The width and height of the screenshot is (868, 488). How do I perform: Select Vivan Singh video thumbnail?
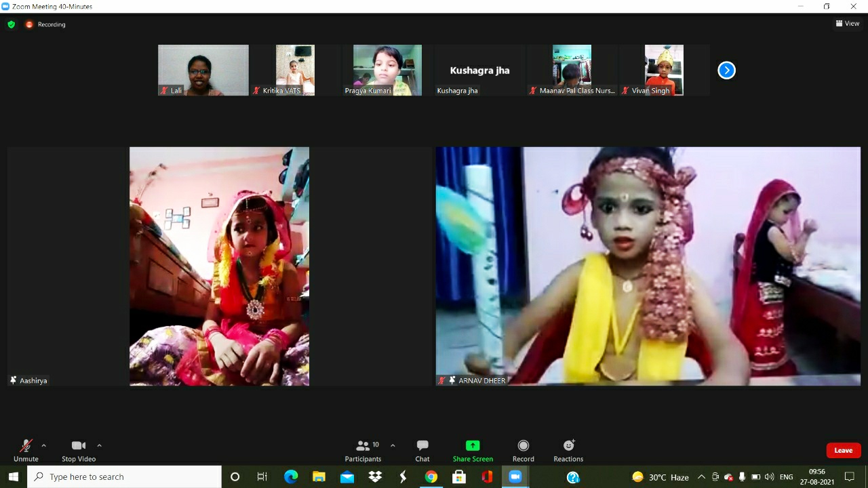coord(664,70)
